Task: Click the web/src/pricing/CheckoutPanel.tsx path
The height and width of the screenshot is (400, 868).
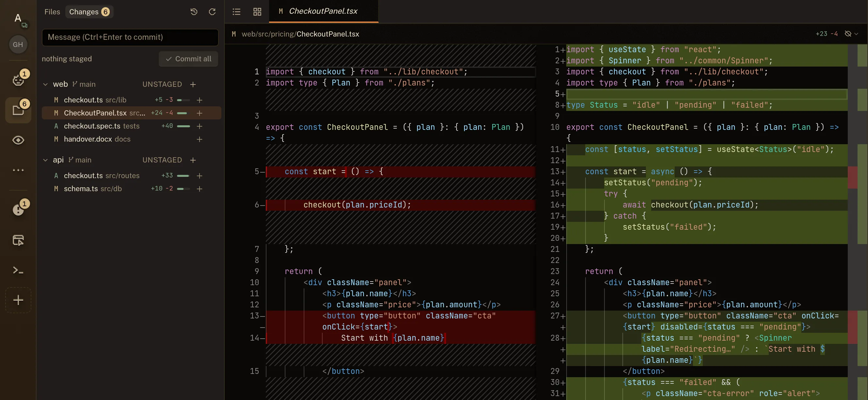Action: tap(300, 34)
